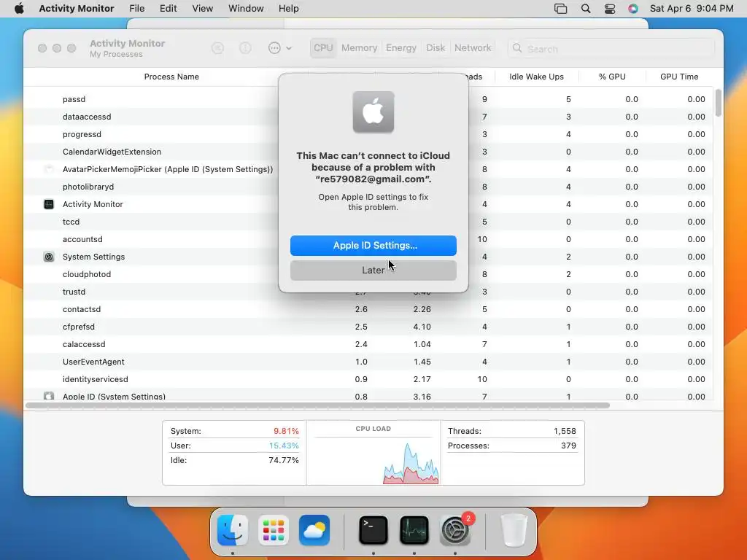This screenshot has width=747, height=560.
Task: Sort by Process Name column header
Action: pos(171,77)
